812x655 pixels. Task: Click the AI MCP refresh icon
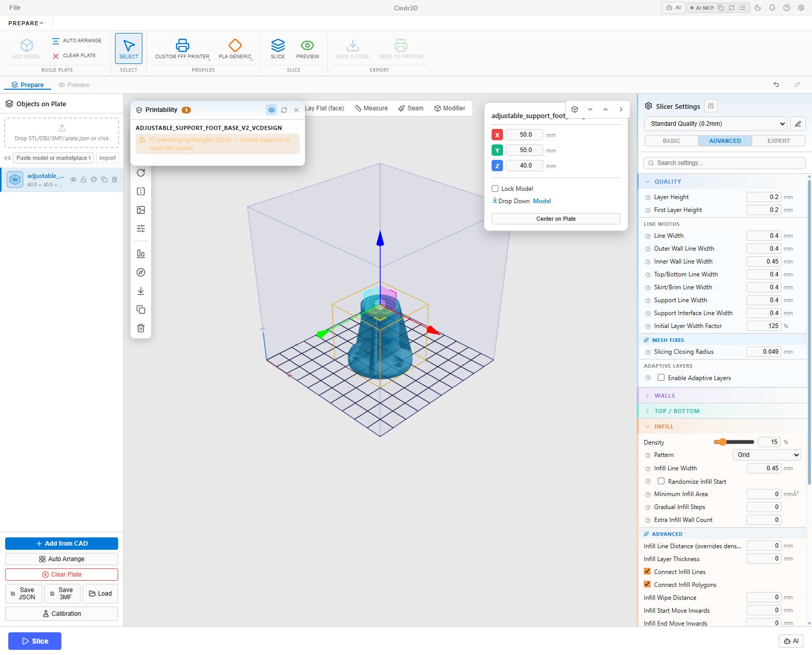(x=732, y=8)
